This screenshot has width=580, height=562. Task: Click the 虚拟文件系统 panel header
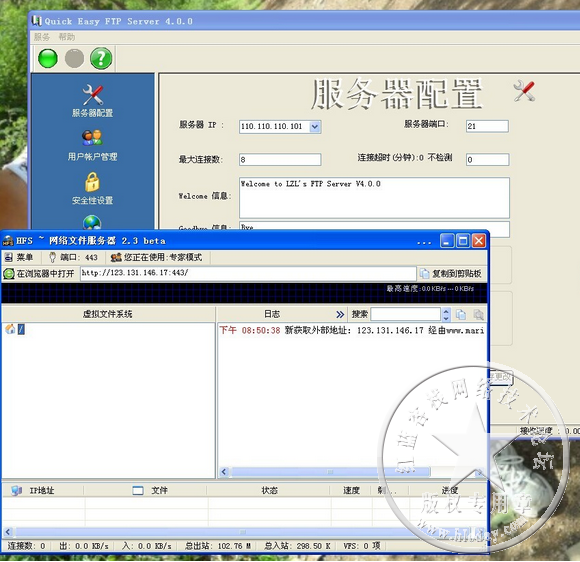[108, 314]
